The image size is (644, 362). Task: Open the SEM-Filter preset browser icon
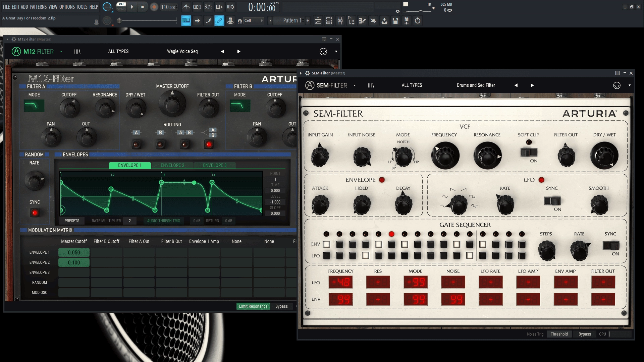click(x=371, y=85)
